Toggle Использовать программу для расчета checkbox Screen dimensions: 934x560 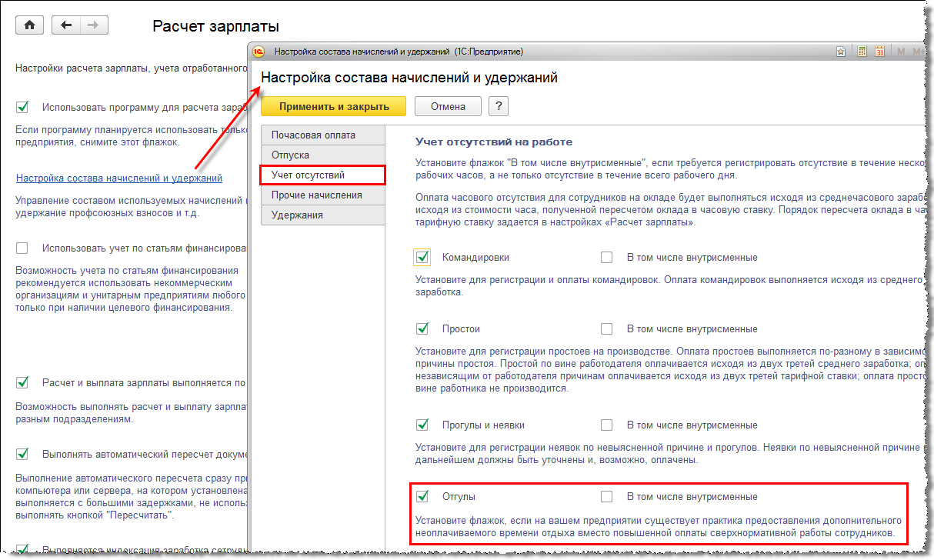[x=22, y=107]
